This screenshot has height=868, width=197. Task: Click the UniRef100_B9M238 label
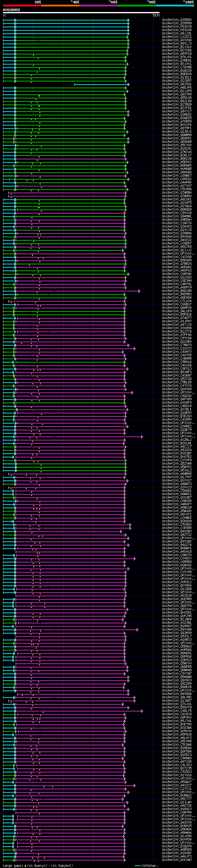(x=177, y=159)
